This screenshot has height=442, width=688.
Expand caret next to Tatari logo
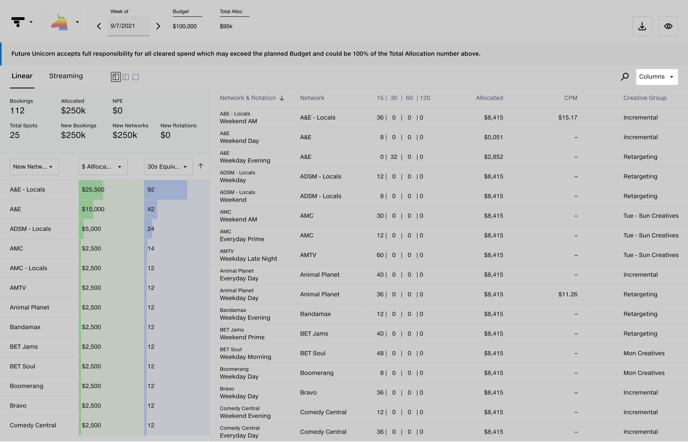[31, 22]
